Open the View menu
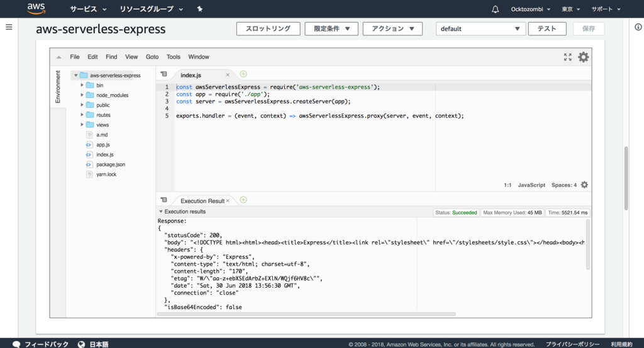Viewport: 644px width, 348px height. pyautogui.click(x=131, y=57)
